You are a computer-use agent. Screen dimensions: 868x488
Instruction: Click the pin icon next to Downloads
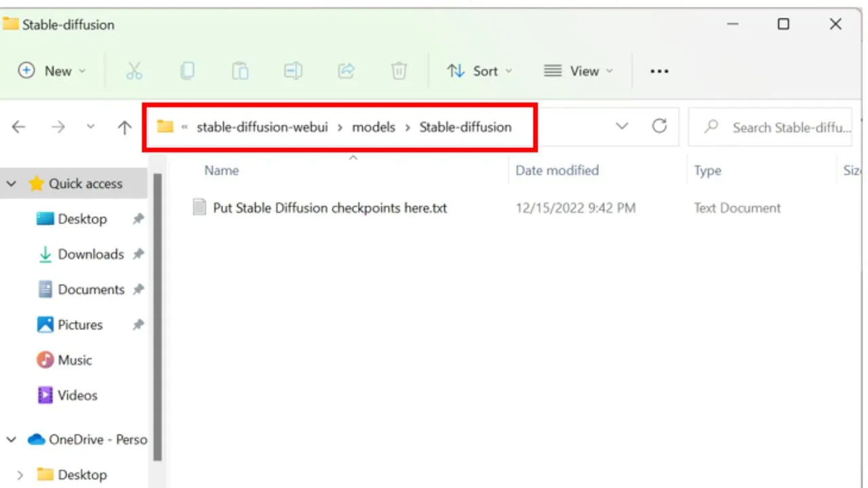click(x=138, y=254)
